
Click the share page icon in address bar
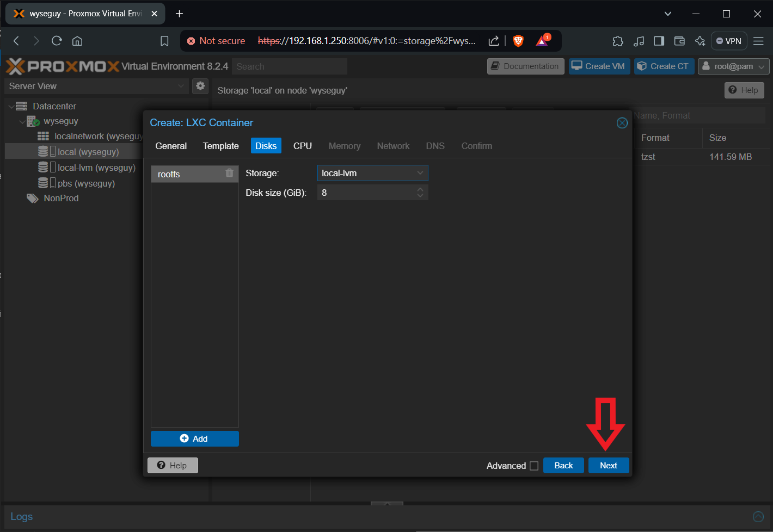coord(494,41)
